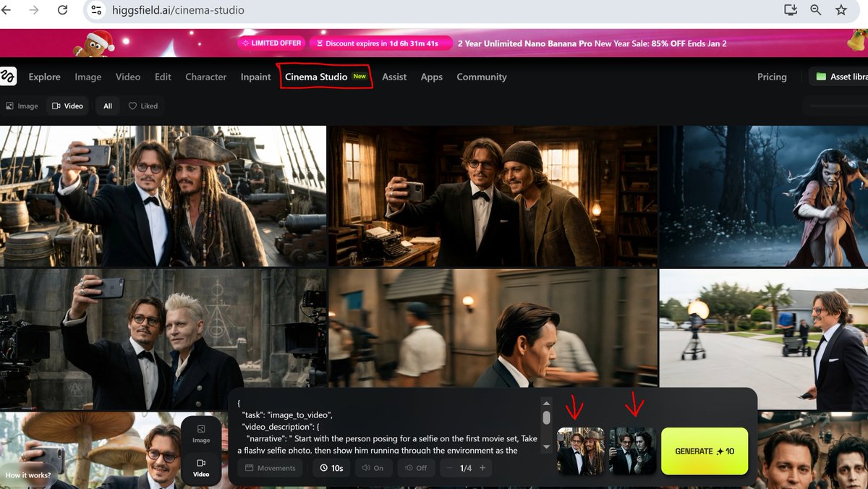Click the Nano Banana Pro sale banner text

point(592,43)
